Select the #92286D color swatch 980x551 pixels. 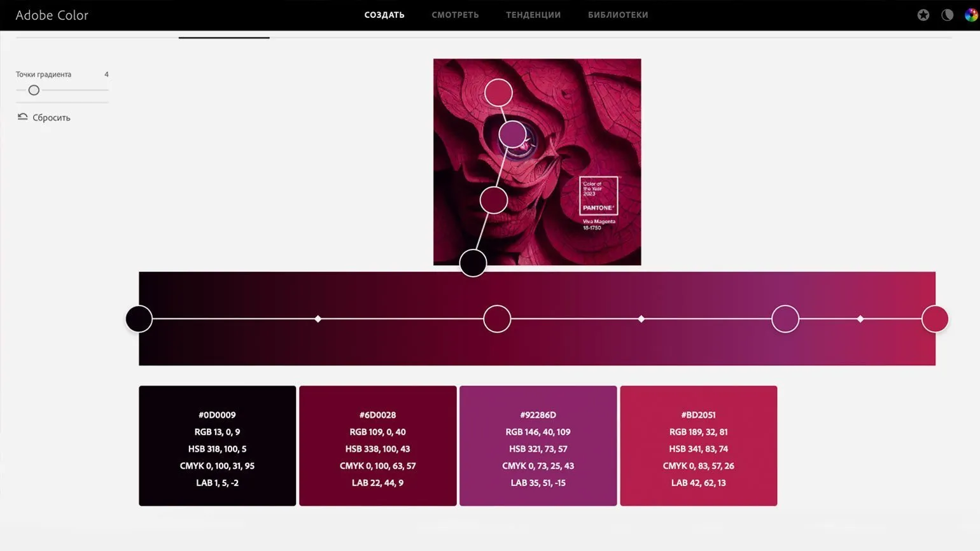click(538, 445)
